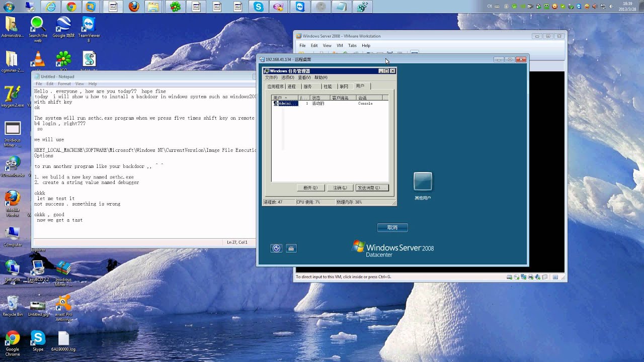Open the Recycle Bin on desktop
This screenshot has height=362, width=644.
[x=13, y=306]
